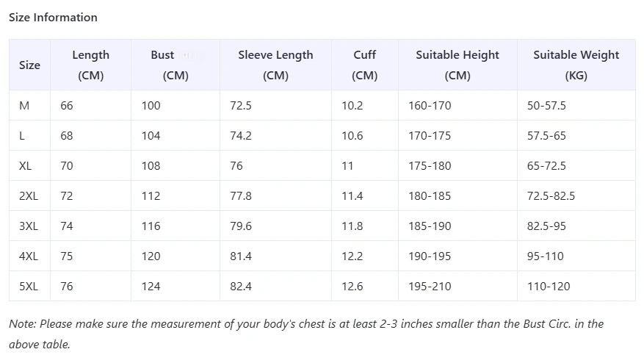
Task: Click weight range 50-57.5 cell
Action: pyautogui.click(x=546, y=106)
